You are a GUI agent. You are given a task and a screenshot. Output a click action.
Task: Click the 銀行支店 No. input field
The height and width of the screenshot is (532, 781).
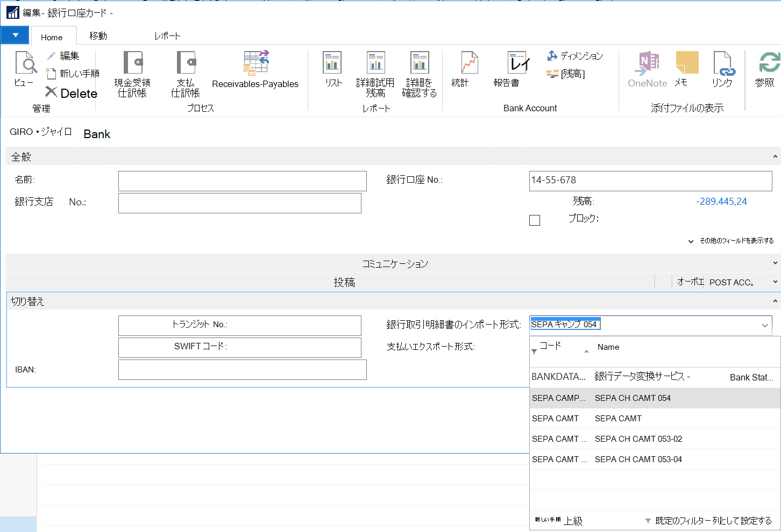click(x=240, y=203)
